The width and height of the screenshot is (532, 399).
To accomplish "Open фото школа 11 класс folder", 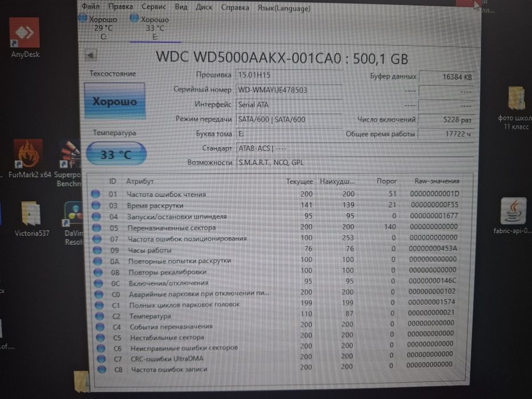I will (515, 108).
